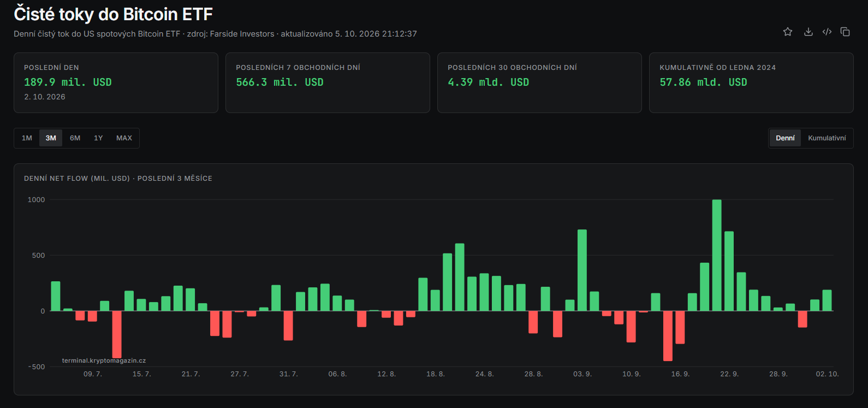Switch to the 6M time range
Screen dimensions: 868x408
point(75,138)
